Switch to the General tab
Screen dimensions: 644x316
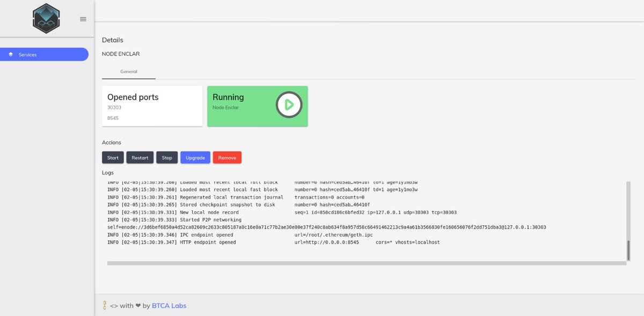129,71
